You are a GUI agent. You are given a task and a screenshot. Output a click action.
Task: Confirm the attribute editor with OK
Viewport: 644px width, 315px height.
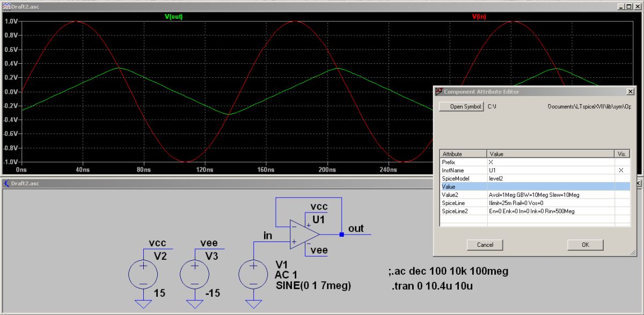point(585,245)
